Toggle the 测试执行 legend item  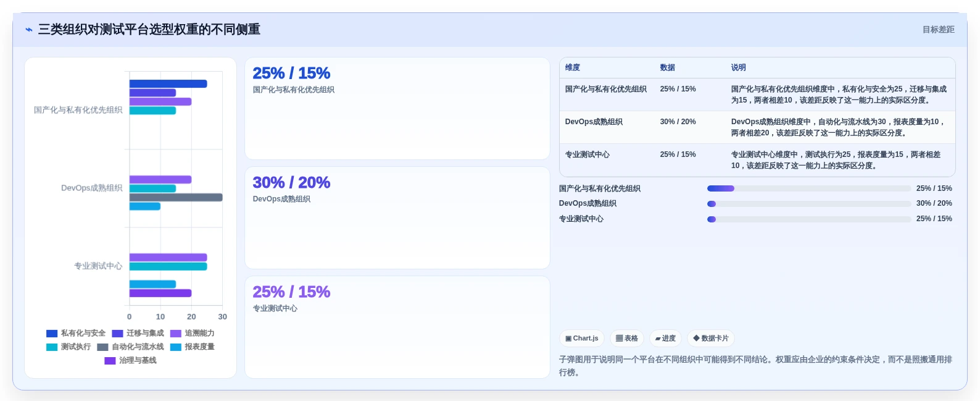click(69, 347)
